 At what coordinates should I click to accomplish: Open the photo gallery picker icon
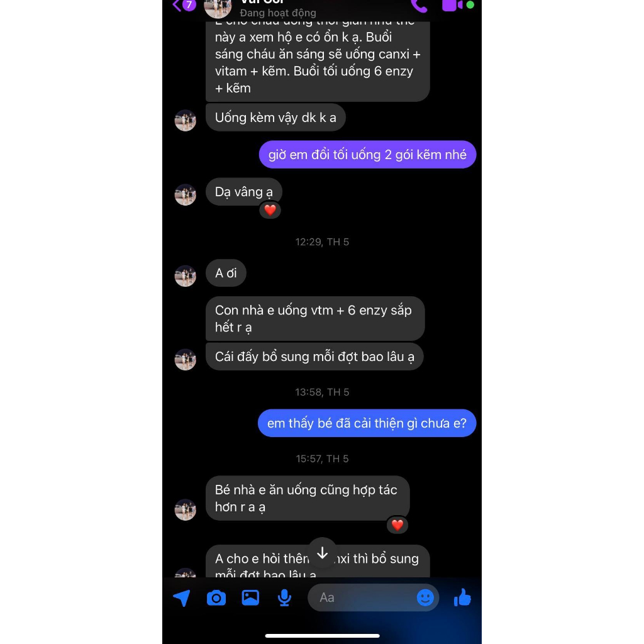(x=250, y=597)
